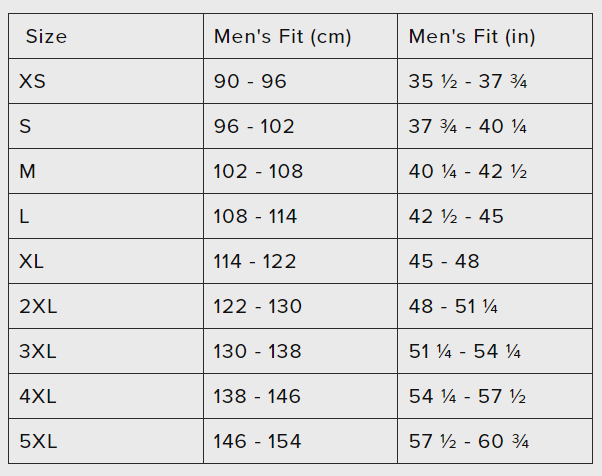Select the 3XL size cell
Viewport: 602px width, 476px height.
click(x=38, y=351)
